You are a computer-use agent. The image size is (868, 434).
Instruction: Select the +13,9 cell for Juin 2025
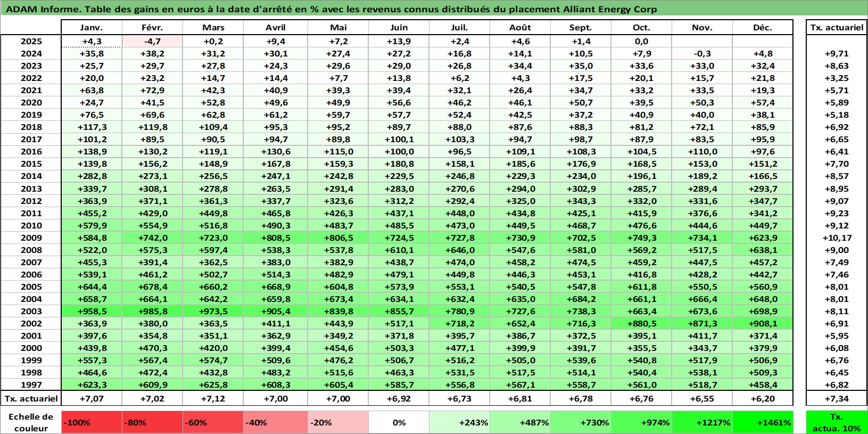pos(399,42)
